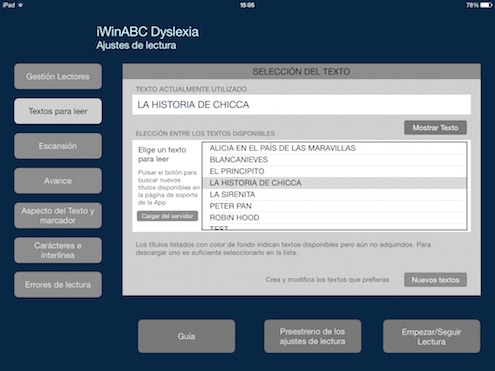This screenshot has width=495, height=371.
Task: Open Carácteres e interlínea settings
Action: tap(58, 250)
